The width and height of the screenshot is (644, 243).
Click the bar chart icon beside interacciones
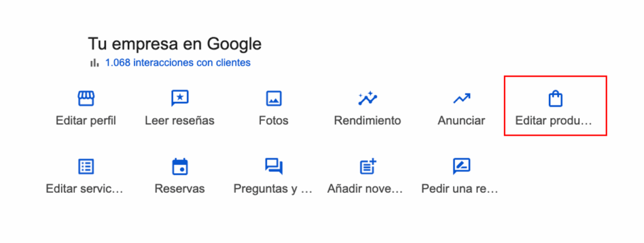tap(94, 63)
